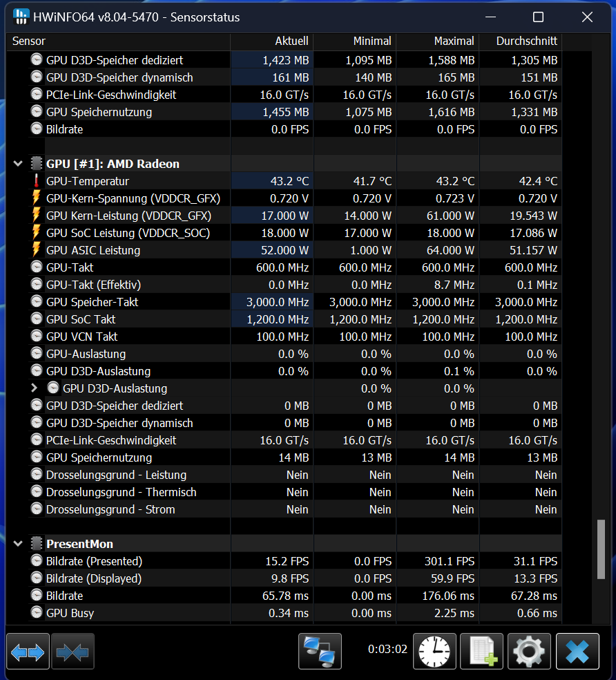The width and height of the screenshot is (616, 680).
Task: Click lightning icon beside GPU Kern-Leistung
Action: [37, 216]
